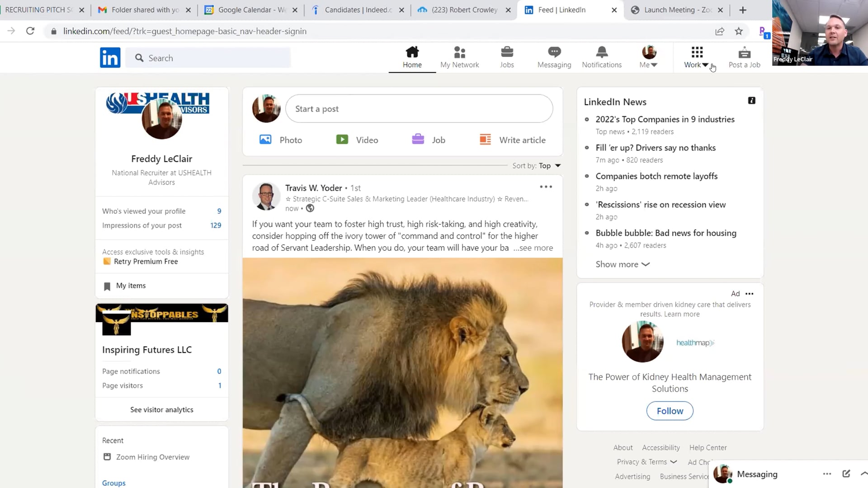The height and width of the screenshot is (488, 868).
Task: Open Messaging in the nav bar
Action: [x=554, y=57]
